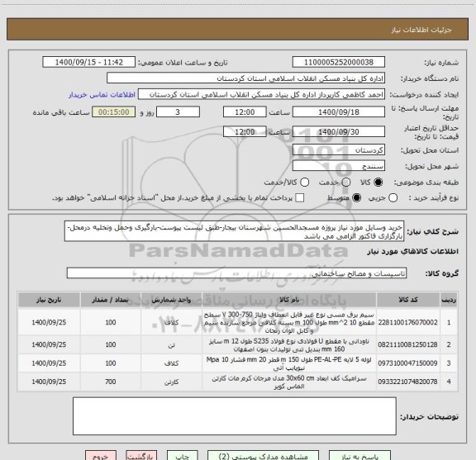476x460 pixels.
Task: Choose the جزیی purchase process option
Action: click(x=393, y=198)
